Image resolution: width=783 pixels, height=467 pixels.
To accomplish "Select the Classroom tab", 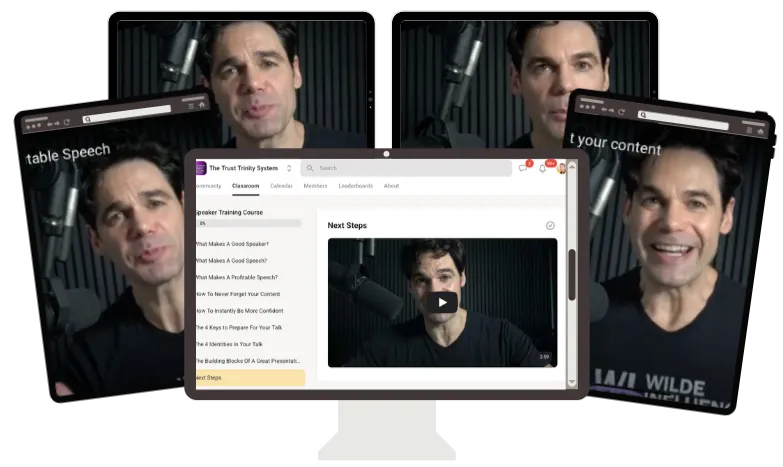I will 246,186.
